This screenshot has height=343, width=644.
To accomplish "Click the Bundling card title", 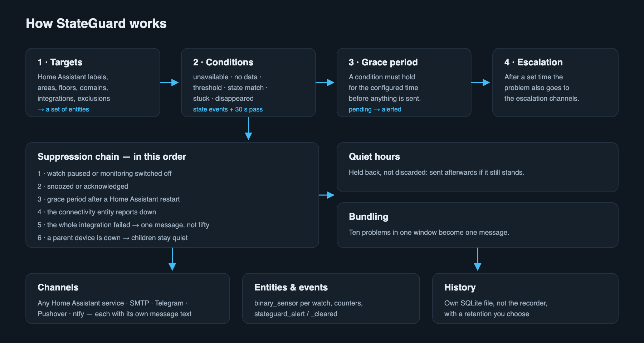I will (369, 217).
